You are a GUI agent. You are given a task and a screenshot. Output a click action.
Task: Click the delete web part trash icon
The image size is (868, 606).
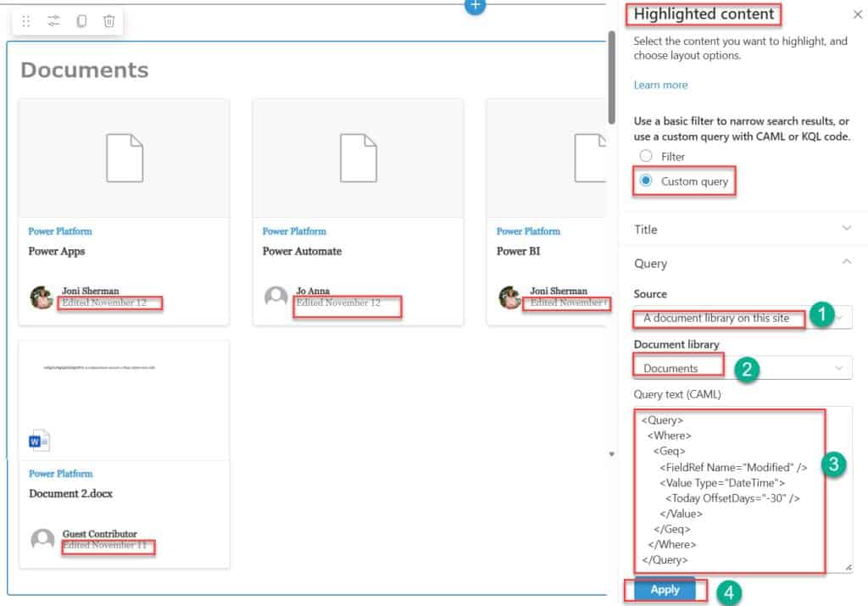(x=109, y=21)
